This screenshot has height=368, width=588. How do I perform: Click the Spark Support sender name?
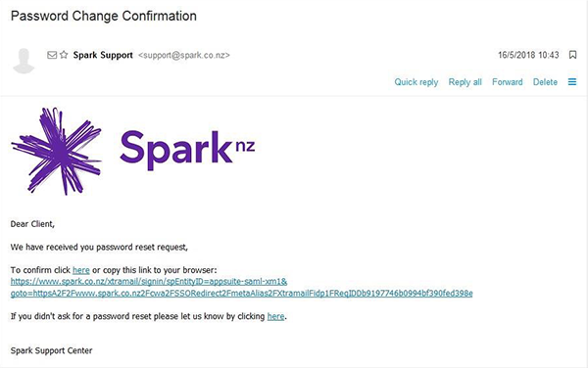coord(103,55)
